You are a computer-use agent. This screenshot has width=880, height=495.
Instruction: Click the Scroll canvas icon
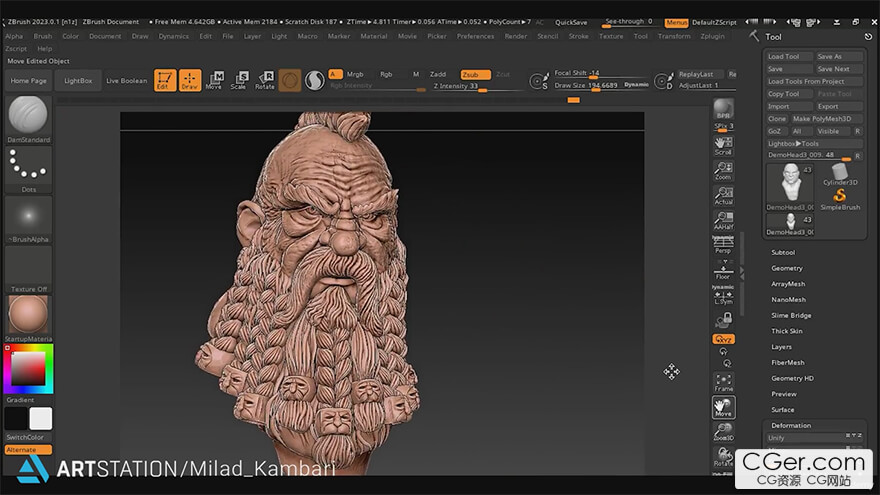pyautogui.click(x=723, y=146)
